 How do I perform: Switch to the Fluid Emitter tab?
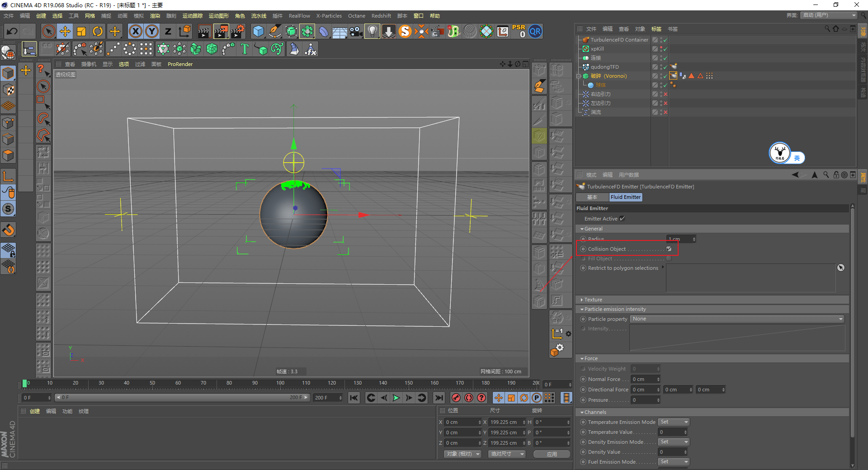(626, 197)
